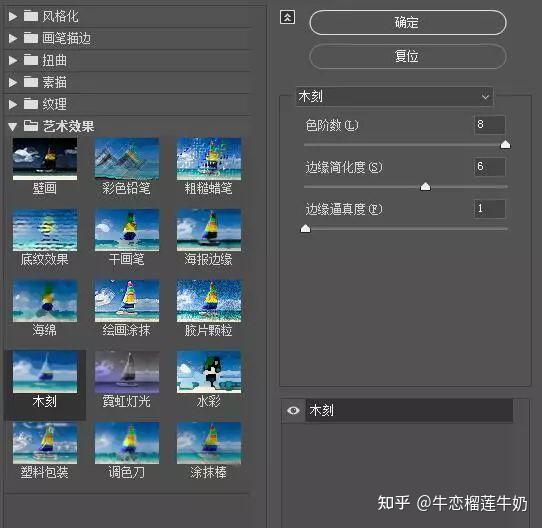Select the 干画笔 filter thumbnail

pyautogui.click(x=127, y=230)
